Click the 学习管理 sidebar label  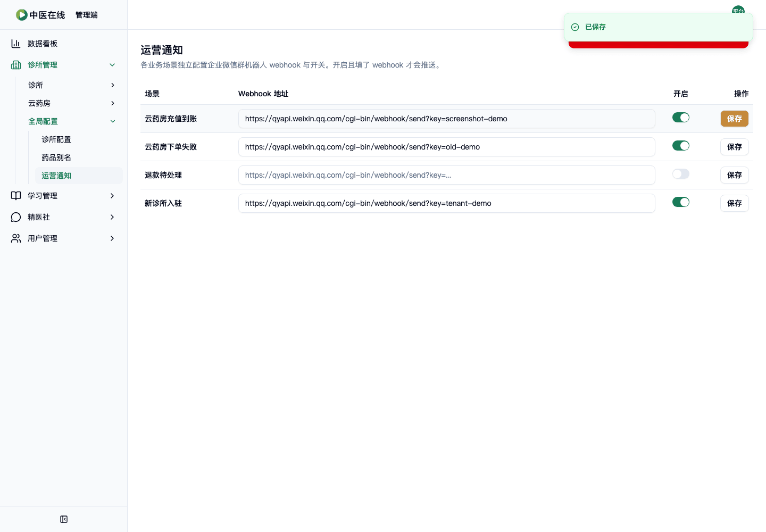click(43, 196)
